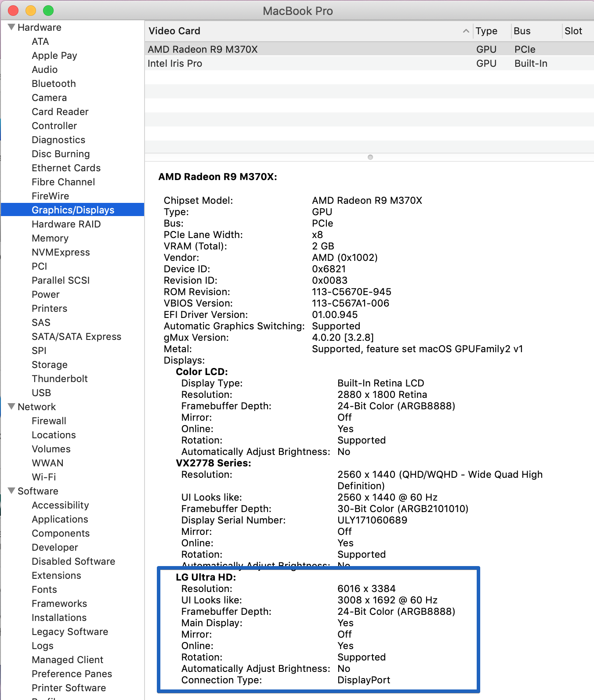
Task: Sort by Video Card column arrow
Action: 466,31
